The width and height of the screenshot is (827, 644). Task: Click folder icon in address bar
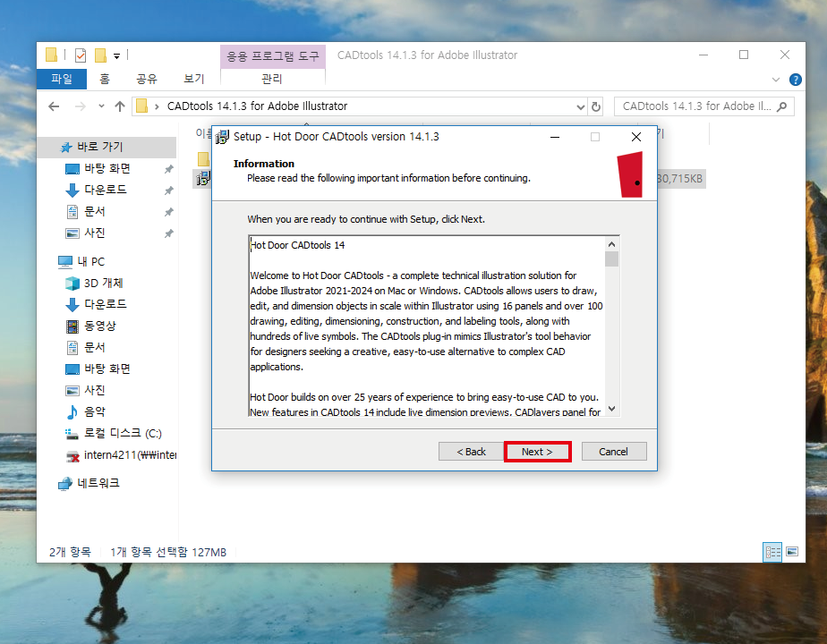coord(142,106)
